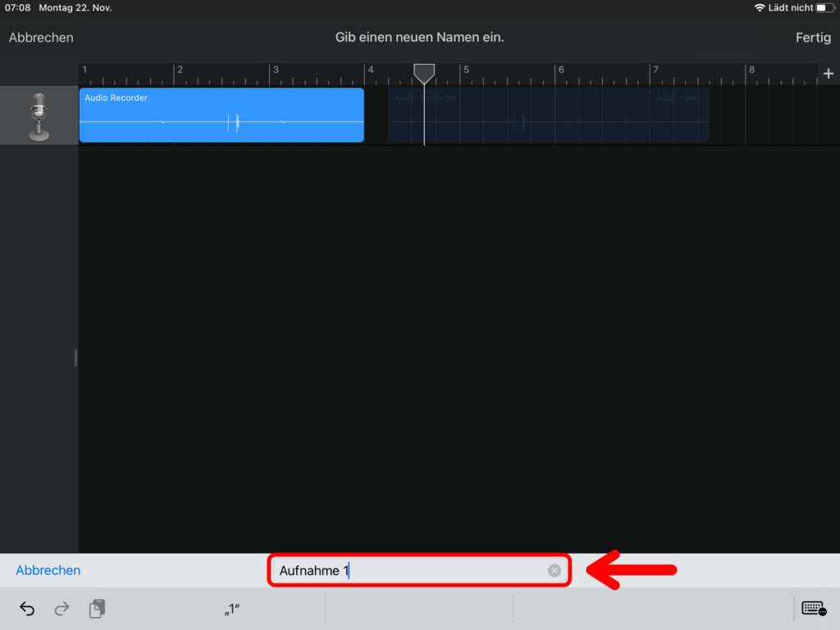Tap the Wi-Fi status icon

pyautogui.click(x=759, y=8)
